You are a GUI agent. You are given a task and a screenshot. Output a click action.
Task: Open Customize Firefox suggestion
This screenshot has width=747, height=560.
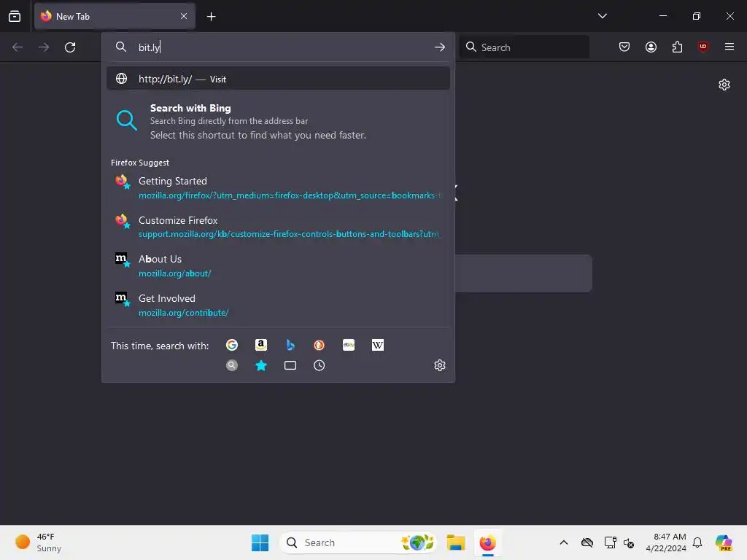pyautogui.click(x=278, y=227)
